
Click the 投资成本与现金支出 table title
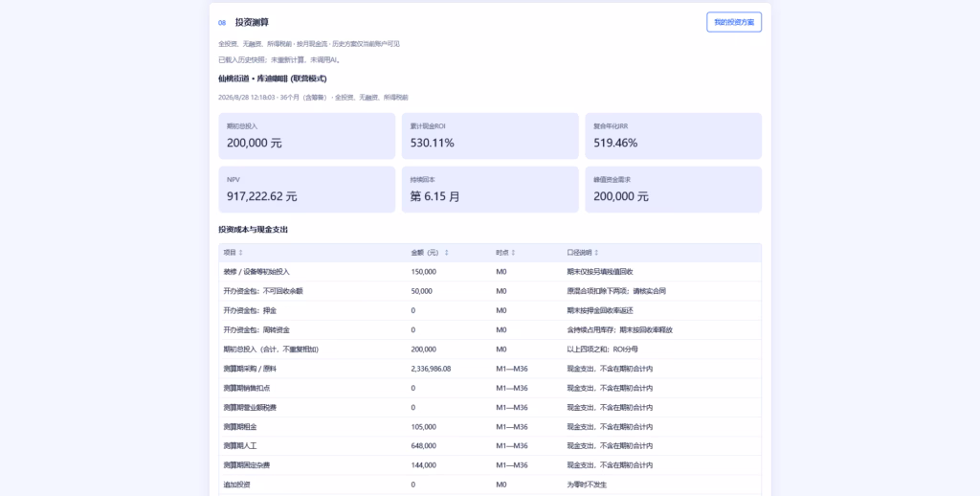(253, 230)
